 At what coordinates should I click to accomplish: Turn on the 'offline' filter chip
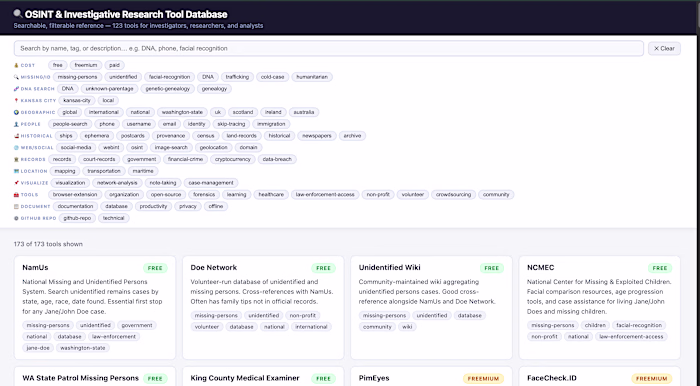point(216,207)
